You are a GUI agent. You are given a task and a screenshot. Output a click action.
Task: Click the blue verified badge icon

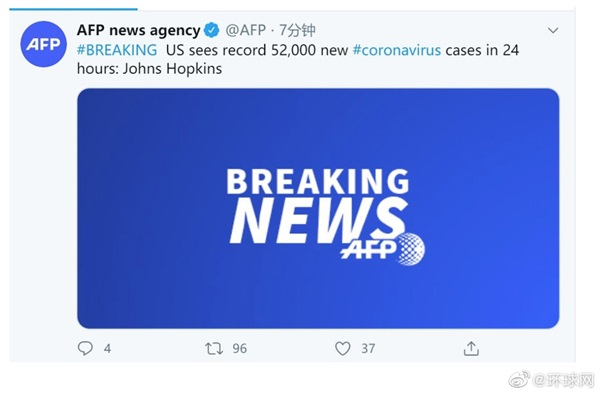pyautogui.click(x=211, y=30)
